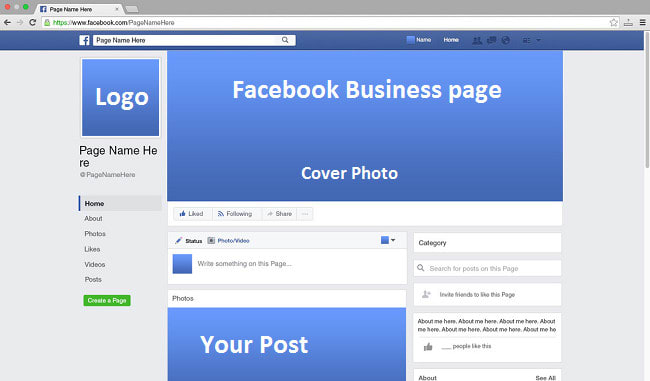This screenshot has width=650, height=381.
Task: Click the blue avatar square beside Name
Action: [410, 40]
